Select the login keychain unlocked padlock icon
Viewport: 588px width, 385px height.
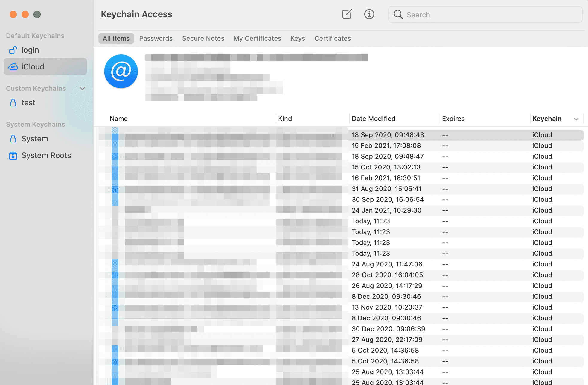click(x=13, y=50)
